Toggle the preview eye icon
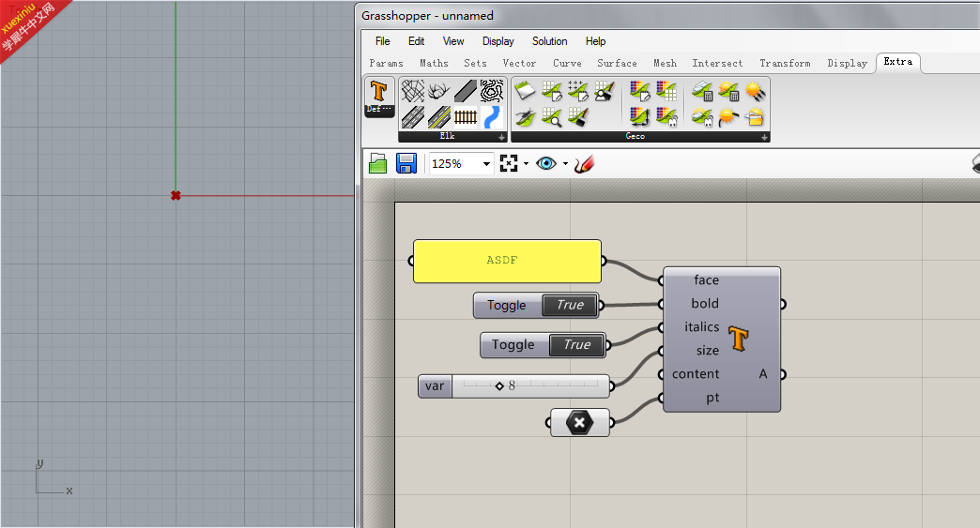Screen dimensions: 980x528 (546, 163)
